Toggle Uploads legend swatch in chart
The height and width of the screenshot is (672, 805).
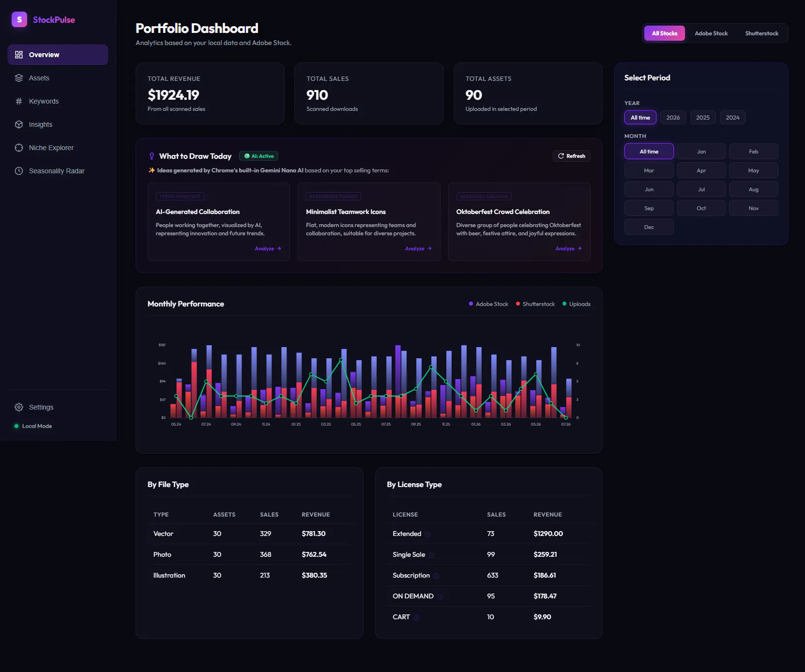564,304
